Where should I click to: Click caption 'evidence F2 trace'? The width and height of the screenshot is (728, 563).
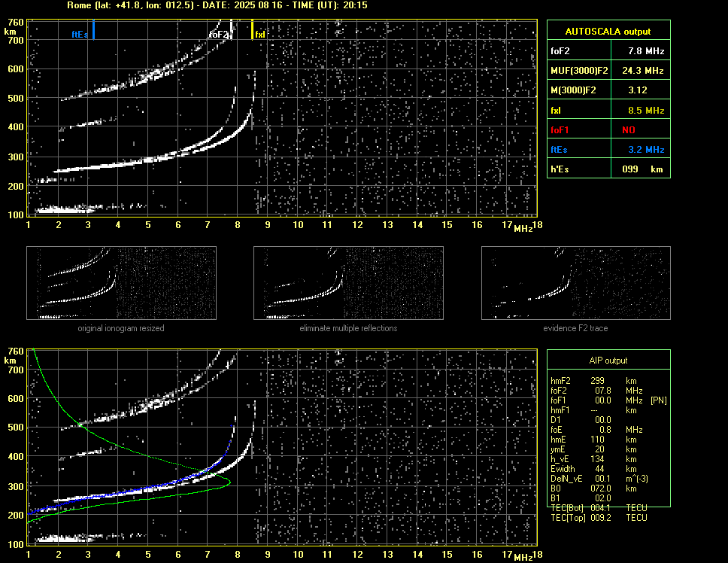click(575, 328)
